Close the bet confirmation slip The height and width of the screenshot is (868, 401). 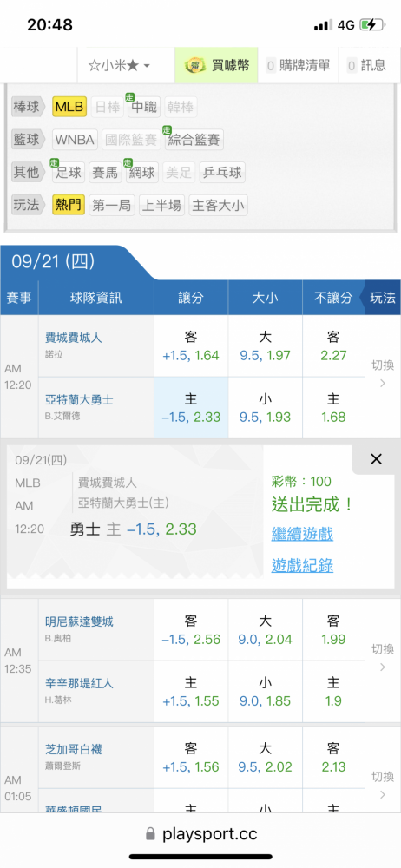(376, 459)
